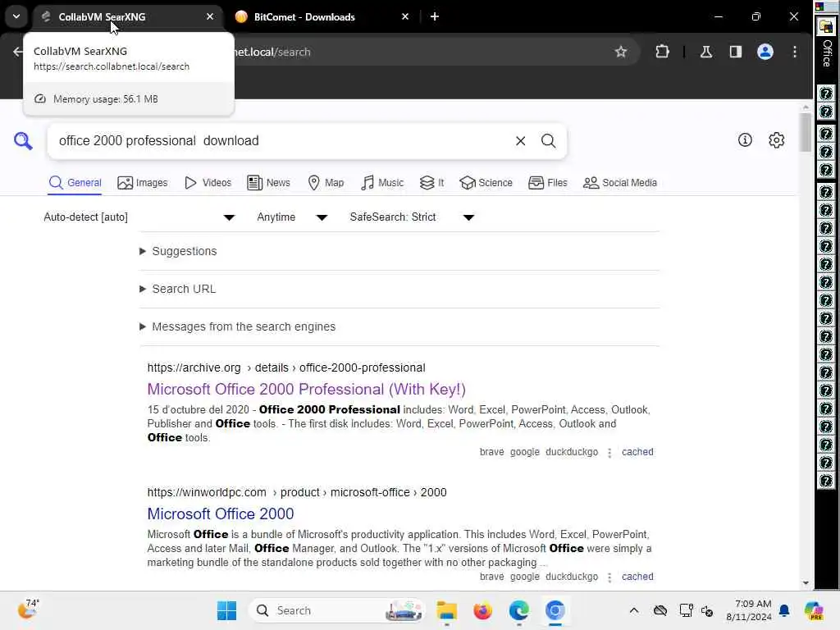The width and height of the screenshot is (840, 630).
Task: Click the tray network display icon
Action: [686, 610]
